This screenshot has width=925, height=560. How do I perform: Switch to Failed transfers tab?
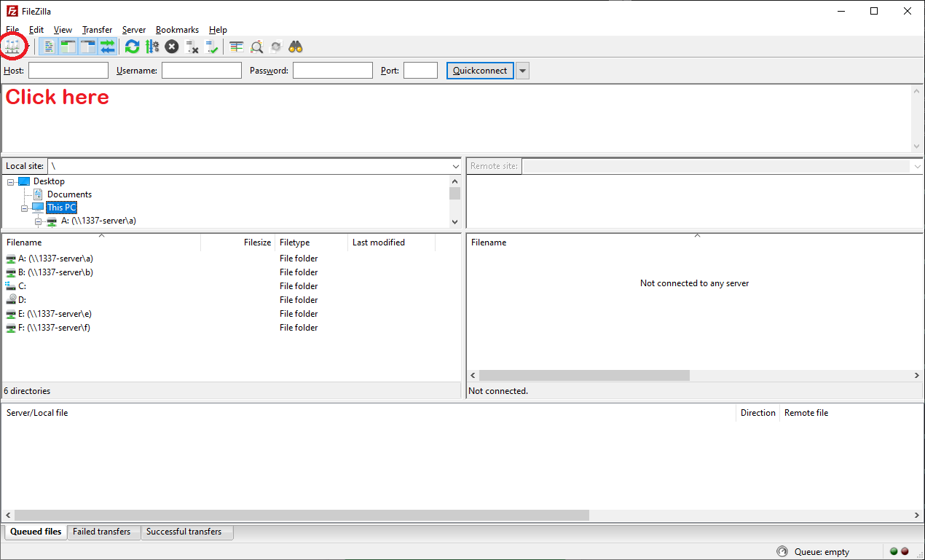click(x=102, y=532)
